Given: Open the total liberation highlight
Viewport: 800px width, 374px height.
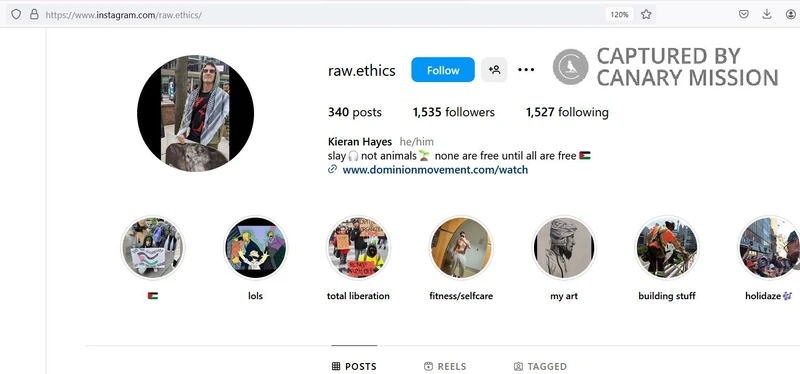Looking at the screenshot, I should click(x=358, y=247).
